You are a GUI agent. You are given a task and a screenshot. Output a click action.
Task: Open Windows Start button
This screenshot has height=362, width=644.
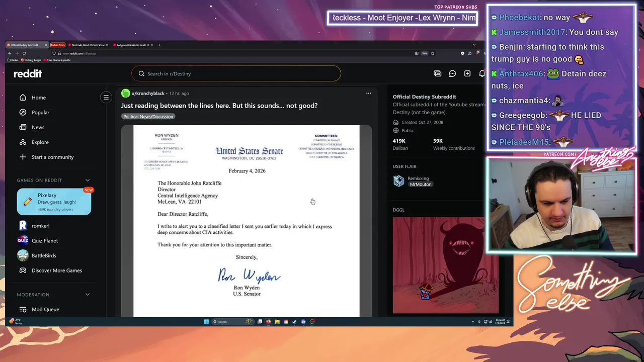(x=206, y=322)
